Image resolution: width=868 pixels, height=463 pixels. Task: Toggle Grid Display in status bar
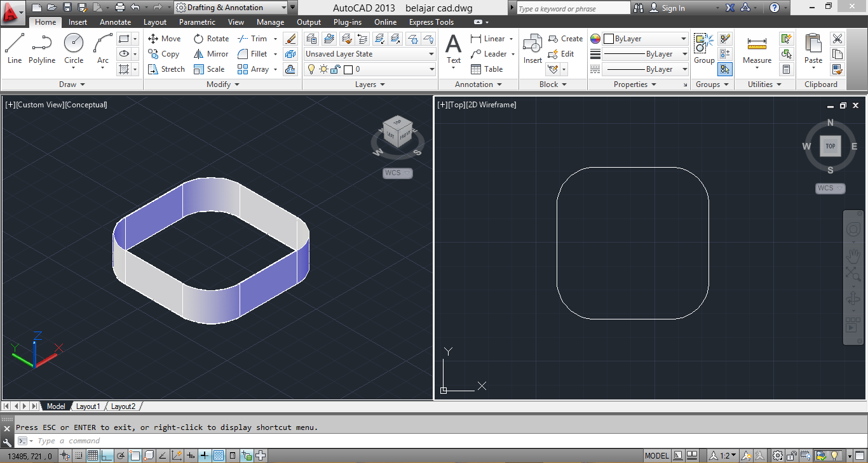93,455
